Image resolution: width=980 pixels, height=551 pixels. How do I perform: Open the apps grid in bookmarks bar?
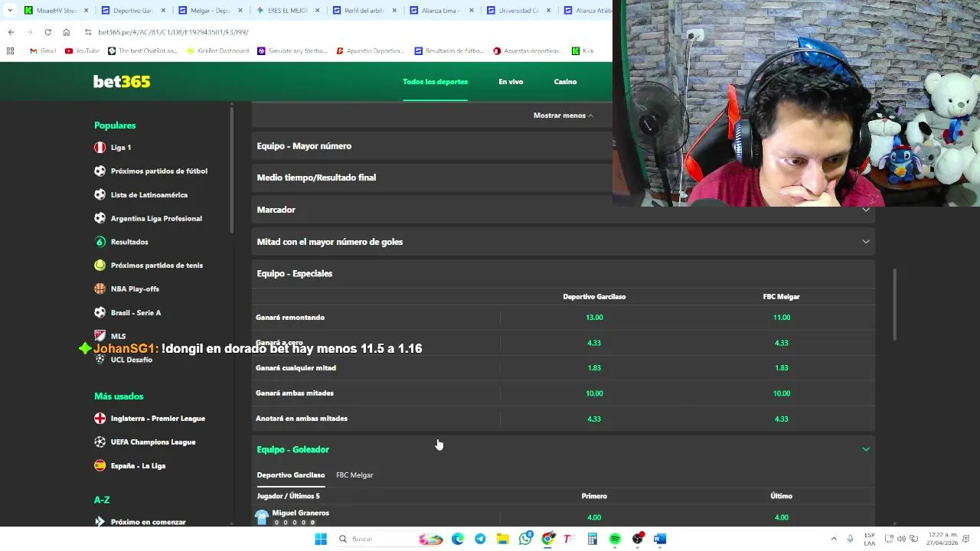coord(10,51)
